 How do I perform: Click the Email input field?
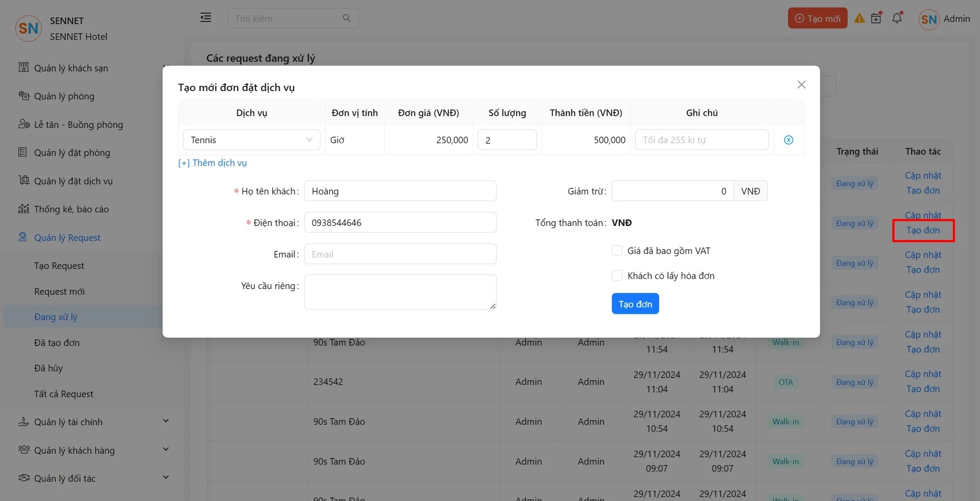[x=400, y=254]
